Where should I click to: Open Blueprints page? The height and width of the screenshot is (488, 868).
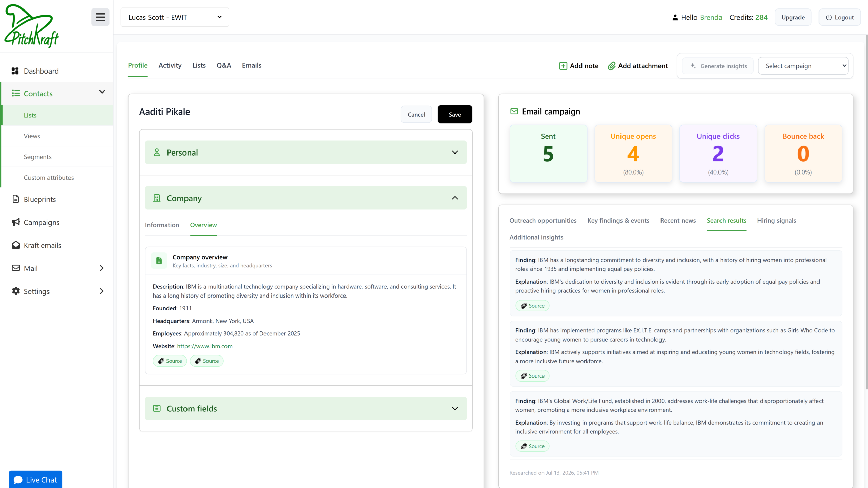(x=40, y=199)
